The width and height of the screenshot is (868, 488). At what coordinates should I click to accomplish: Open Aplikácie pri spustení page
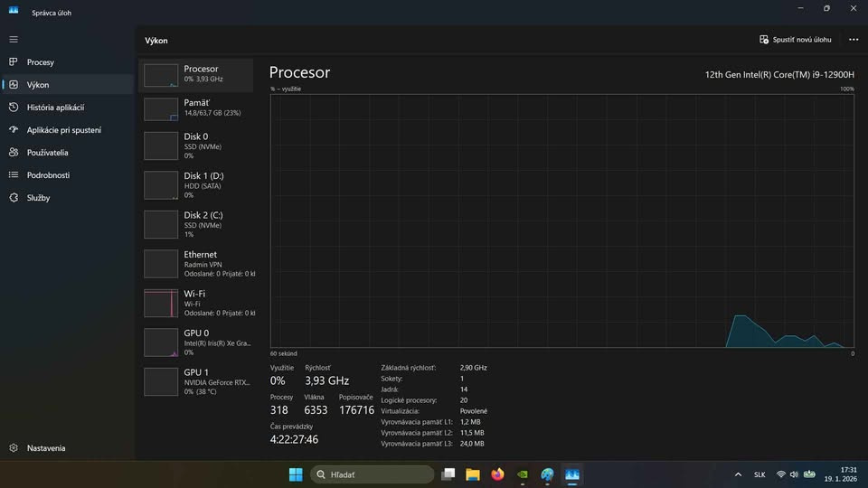pos(68,130)
